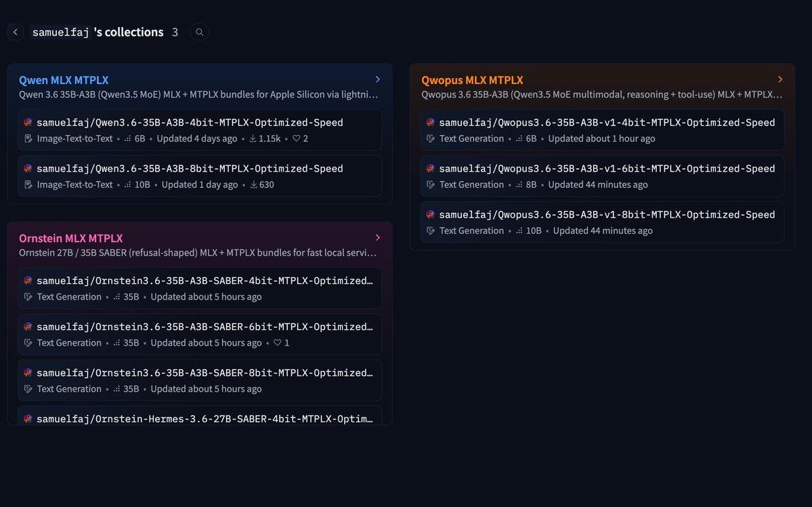Open Qwopus3.6-35B-A3B-v1-8bit model card
812x507 pixels.
[x=602, y=222]
